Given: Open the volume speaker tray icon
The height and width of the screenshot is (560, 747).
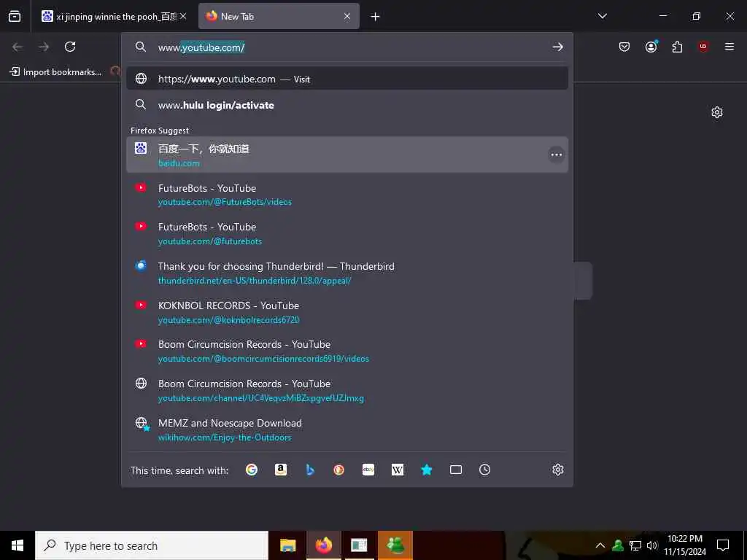Looking at the screenshot, I should coord(651,545).
